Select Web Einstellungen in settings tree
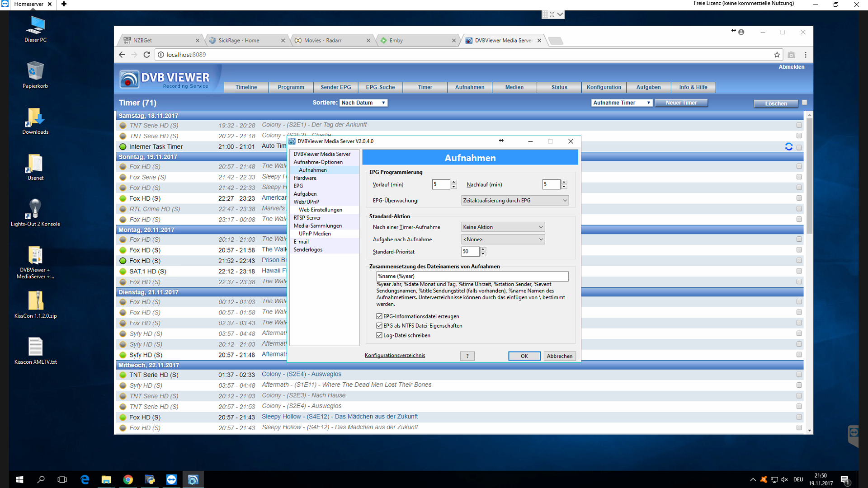 [320, 210]
